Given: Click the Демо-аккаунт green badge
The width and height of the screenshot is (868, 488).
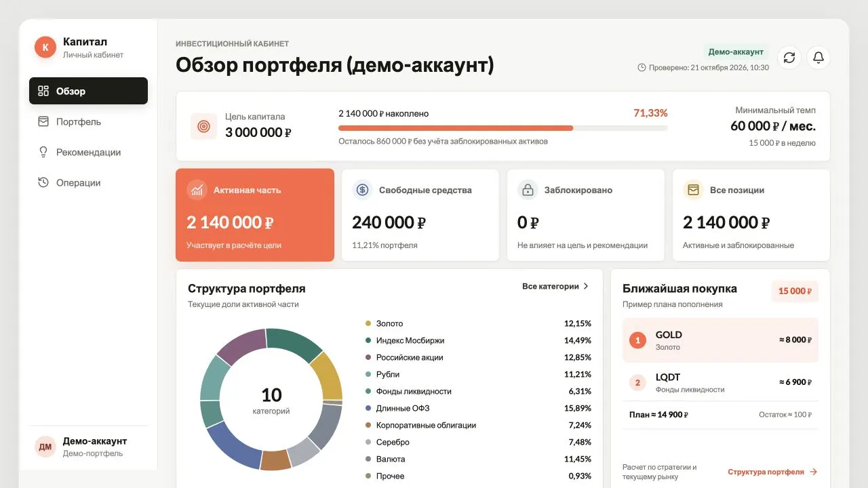Looking at the screenshot, I should pyautogui.click(x=736, y=52).
